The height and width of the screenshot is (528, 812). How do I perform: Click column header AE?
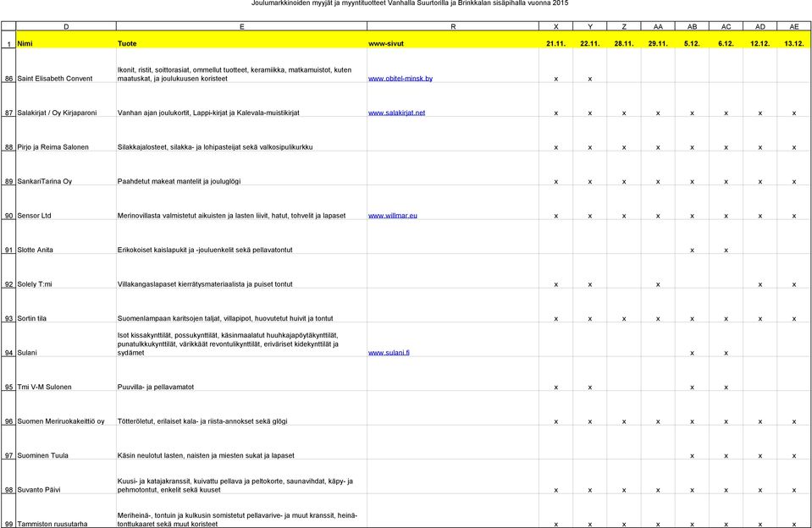[x=794, y=26]
